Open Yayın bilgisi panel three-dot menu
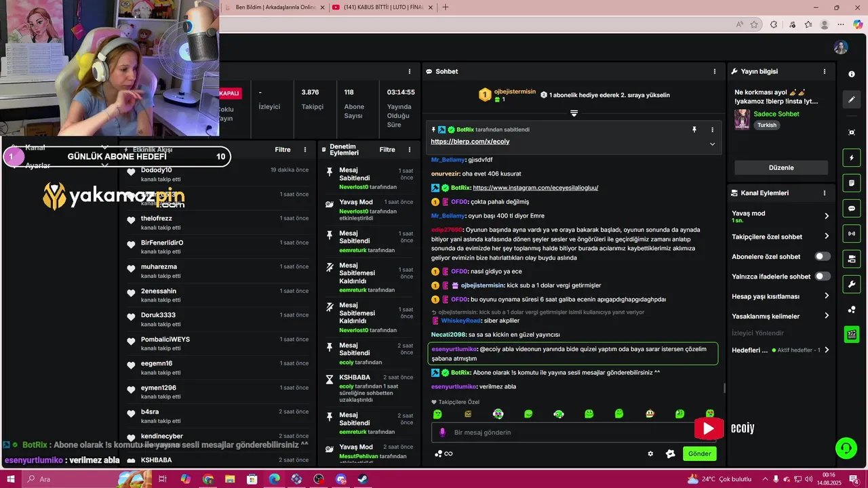 point(825,71)
